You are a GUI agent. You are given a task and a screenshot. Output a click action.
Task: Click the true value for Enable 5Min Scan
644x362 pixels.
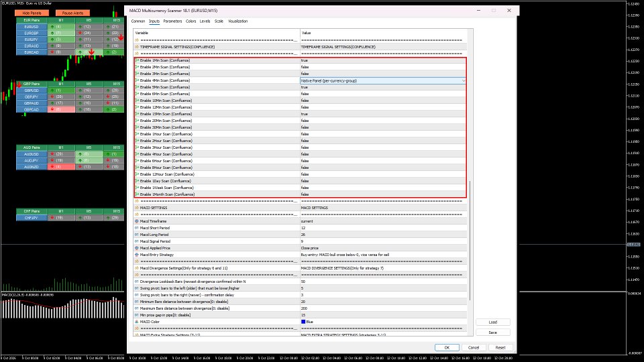305,87
